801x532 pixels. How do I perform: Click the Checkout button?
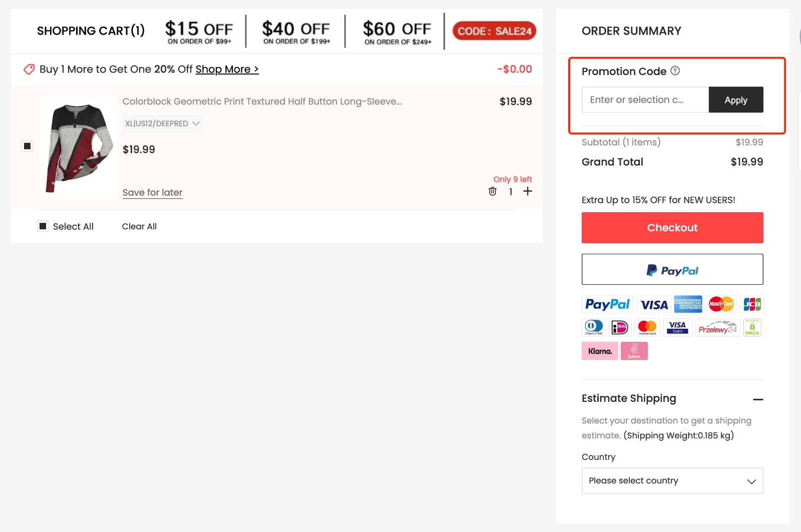(672, 227)
